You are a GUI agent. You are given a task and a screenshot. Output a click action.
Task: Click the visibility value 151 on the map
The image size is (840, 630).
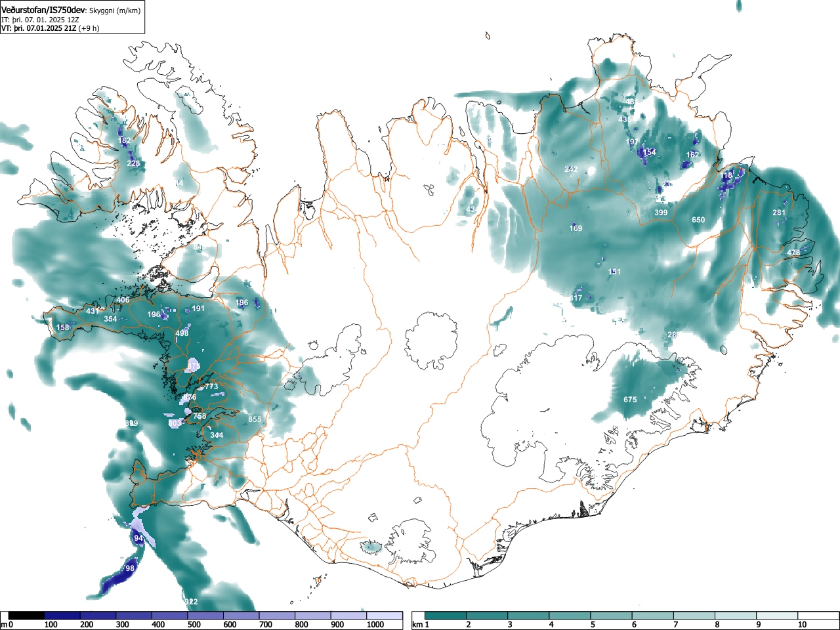[x=614, y=272]
